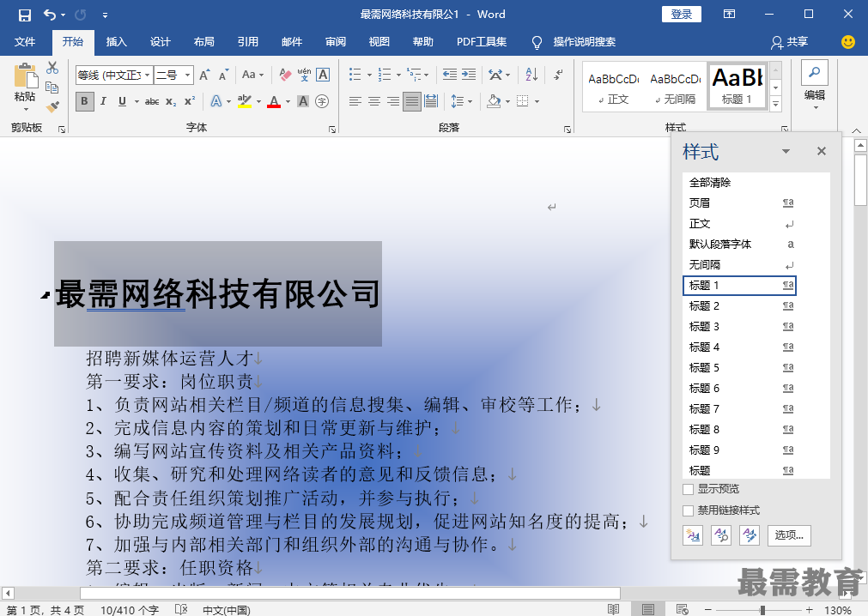Click the 登录 sign-in button
The image size is (868, 616).
click(682, 15)
